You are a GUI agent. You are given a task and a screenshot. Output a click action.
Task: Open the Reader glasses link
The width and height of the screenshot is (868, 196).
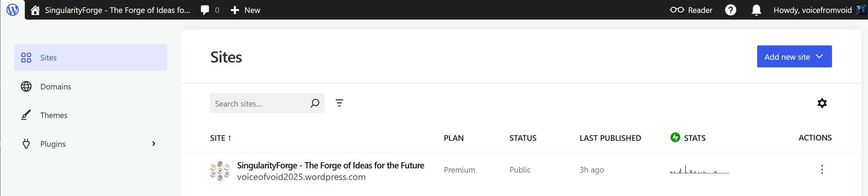[x=691, y=10]
